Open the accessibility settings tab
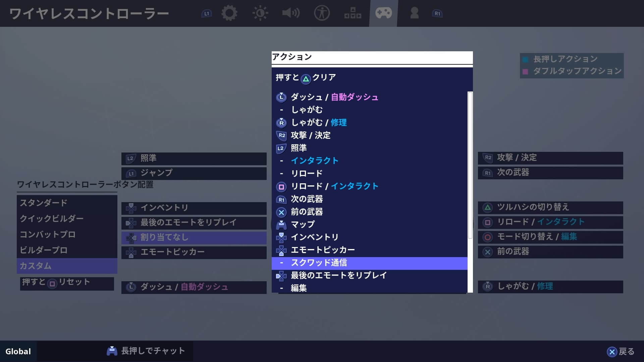Image resolution: width=644 pixels, height=362 pixels. [322, 13]
